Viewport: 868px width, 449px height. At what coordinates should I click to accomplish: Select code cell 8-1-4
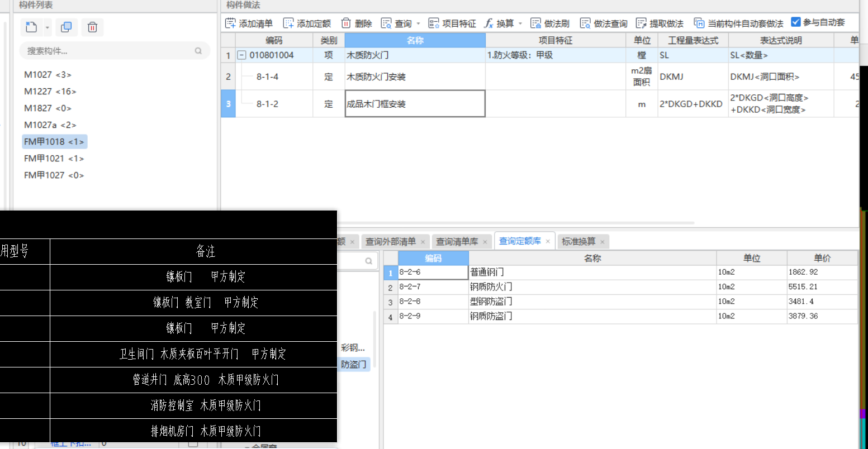[x=274, y=77]
